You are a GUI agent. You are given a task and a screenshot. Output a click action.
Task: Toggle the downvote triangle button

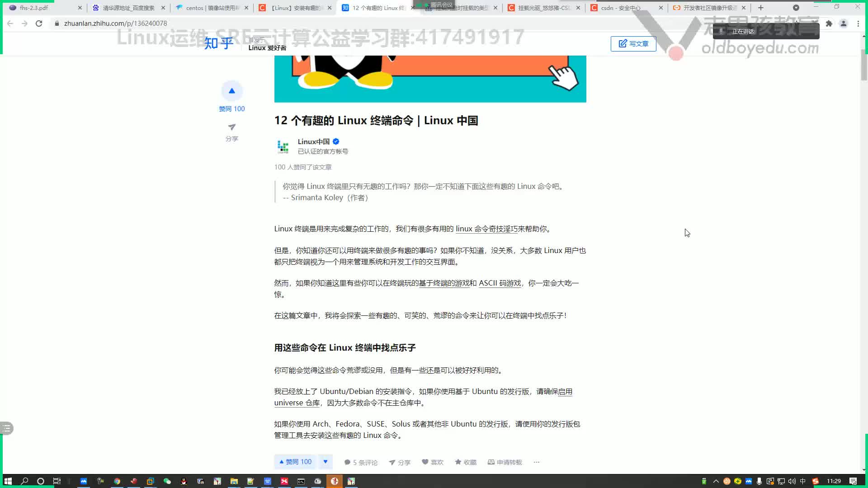(x=325, y=462)
